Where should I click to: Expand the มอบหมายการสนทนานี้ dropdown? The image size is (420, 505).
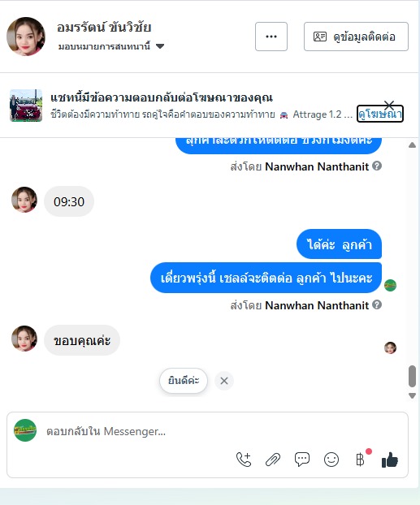pos(160,46)
